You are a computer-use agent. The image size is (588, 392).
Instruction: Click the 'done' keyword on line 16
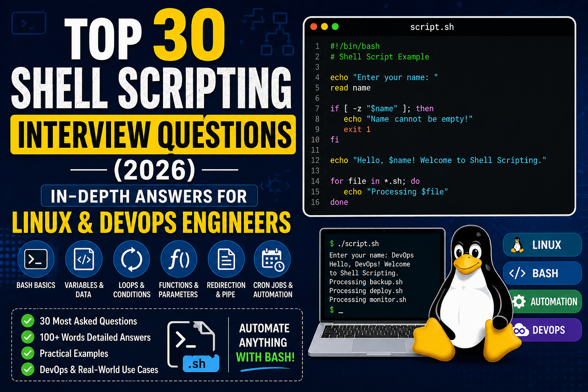coord(339,202)
